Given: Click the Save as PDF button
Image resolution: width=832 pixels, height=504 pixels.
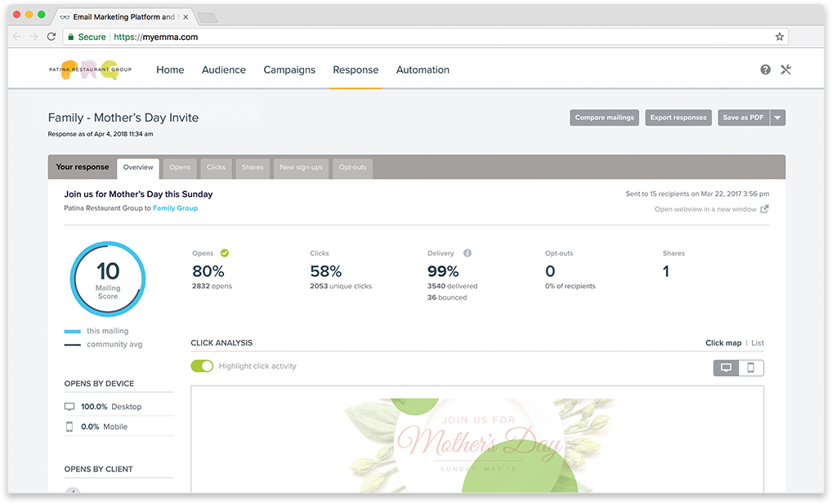Looking at the screenshot, I should (744, 118).
